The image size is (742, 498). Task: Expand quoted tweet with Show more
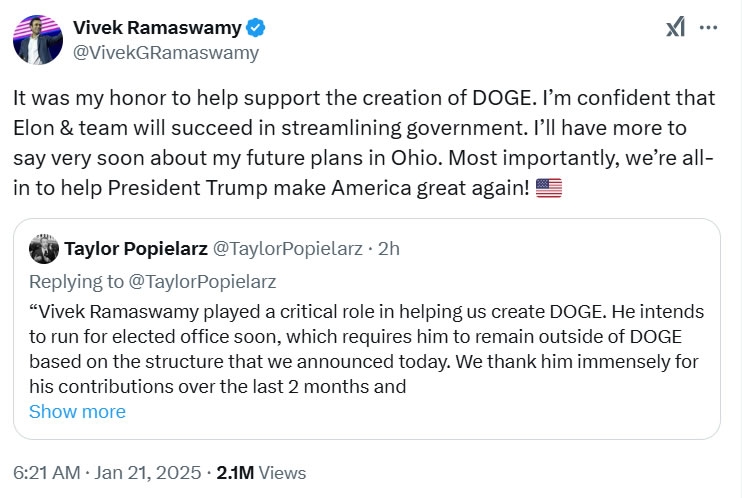click(x=77, y=411)
